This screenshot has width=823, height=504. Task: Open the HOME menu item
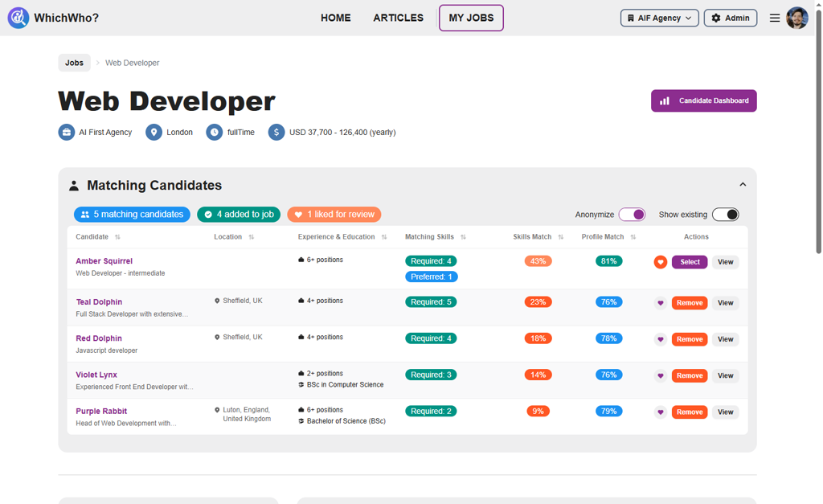point(335,17)
